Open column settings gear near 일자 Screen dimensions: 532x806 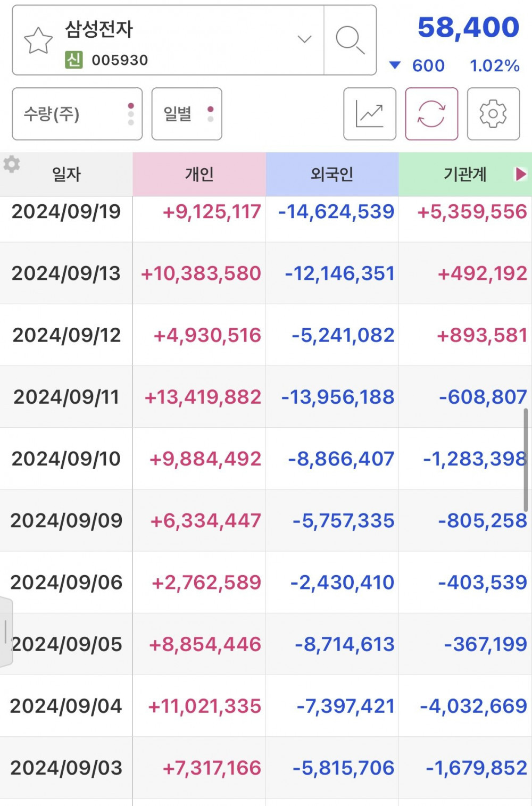tap(11, 164)
